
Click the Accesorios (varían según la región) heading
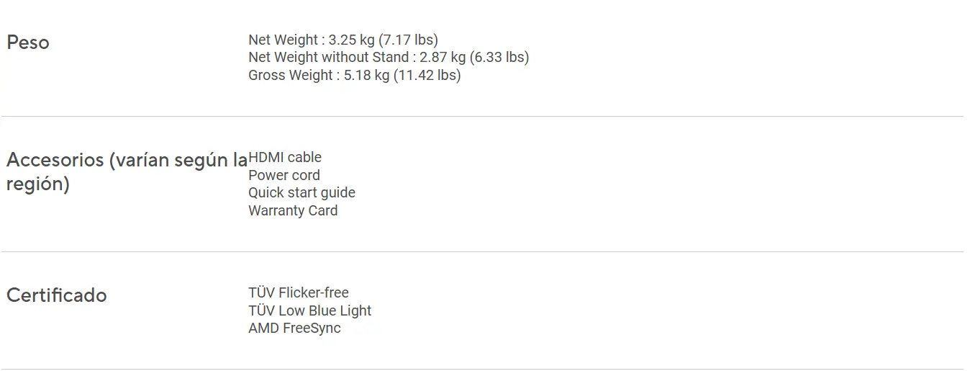pos(127,171)
